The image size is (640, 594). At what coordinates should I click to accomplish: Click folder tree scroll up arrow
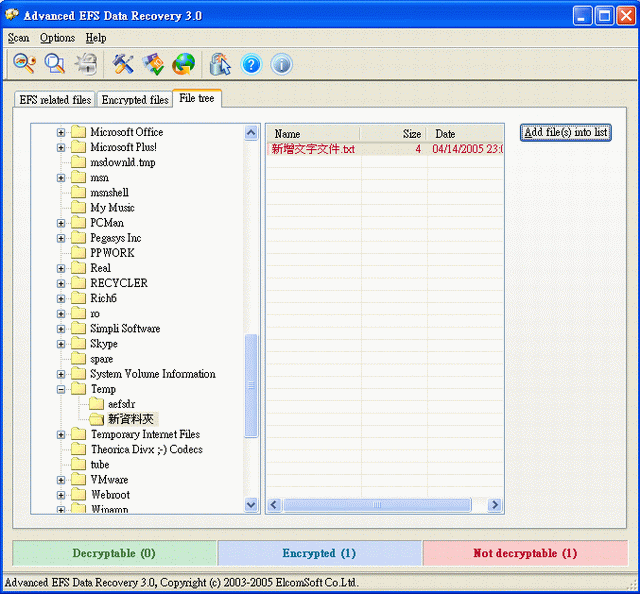pyautogui.click(x=251, y=133)
